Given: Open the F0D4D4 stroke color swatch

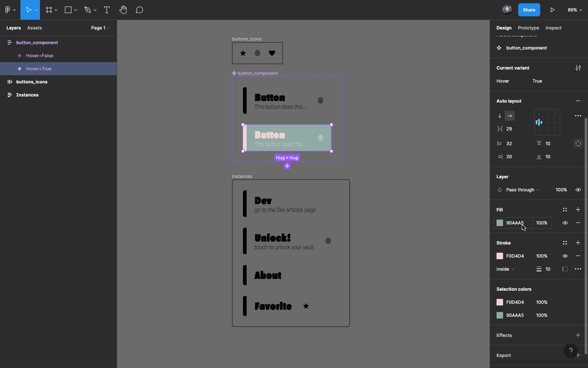Looking at the screenshot, I should point(500,256).
